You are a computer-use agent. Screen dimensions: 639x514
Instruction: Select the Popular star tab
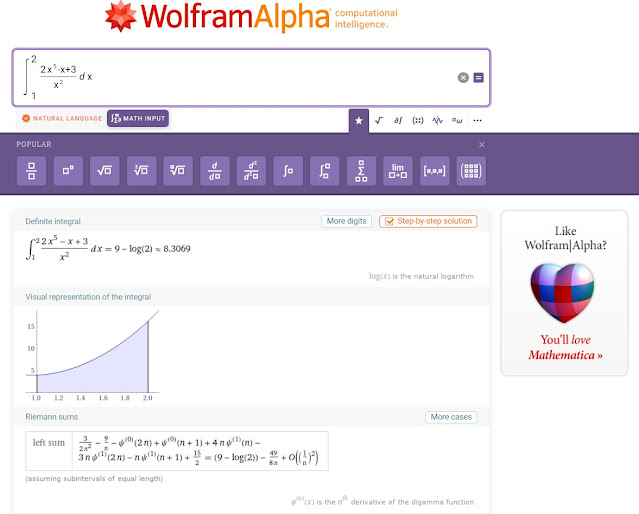pyautogui.click(x=359, y=121)
